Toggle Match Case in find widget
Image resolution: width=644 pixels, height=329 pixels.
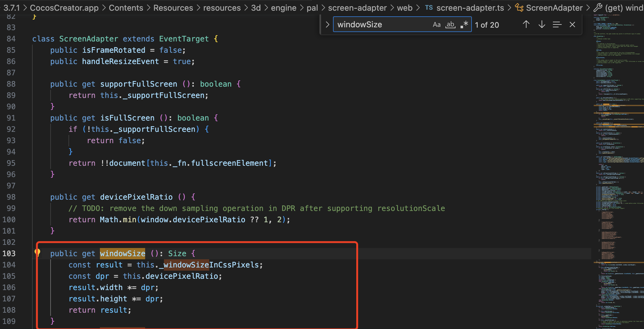coord(437,24)
